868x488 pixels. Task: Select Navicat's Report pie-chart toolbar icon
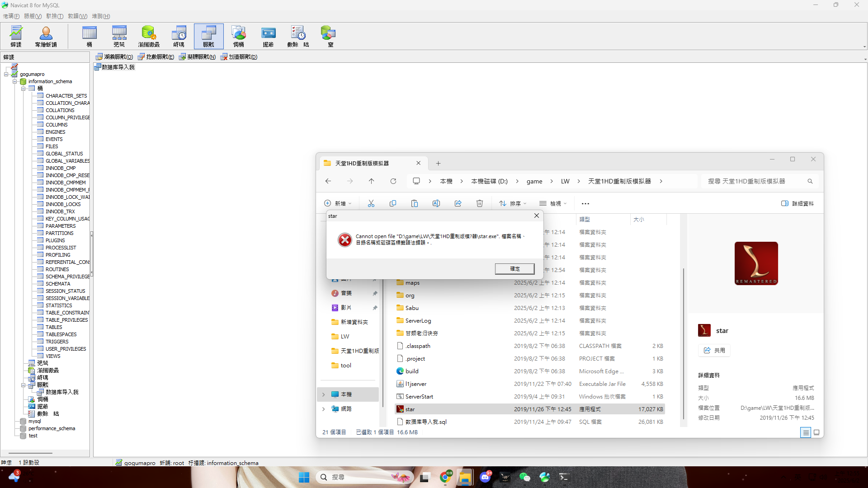coord(239,36)
